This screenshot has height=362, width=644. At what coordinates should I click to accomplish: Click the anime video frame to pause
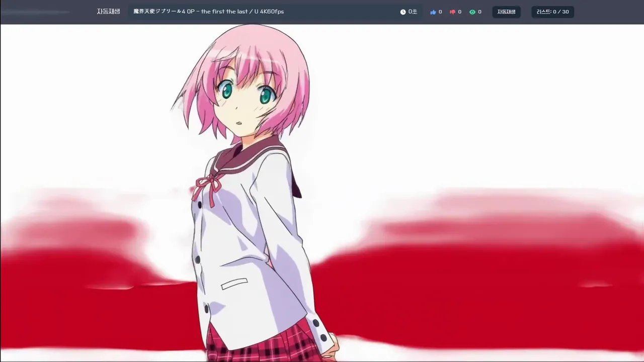pos(322,193)
